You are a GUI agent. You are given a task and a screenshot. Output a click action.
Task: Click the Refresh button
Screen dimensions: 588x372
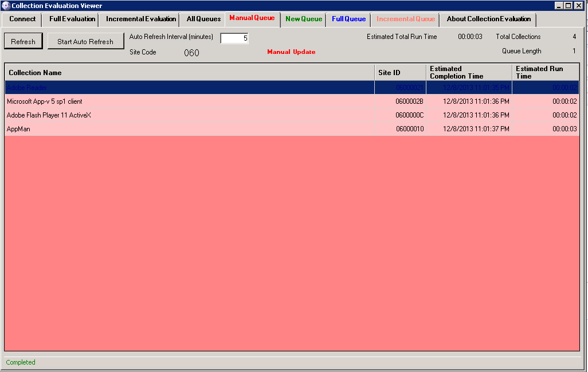pyautogui.click(x=23, y=41)
